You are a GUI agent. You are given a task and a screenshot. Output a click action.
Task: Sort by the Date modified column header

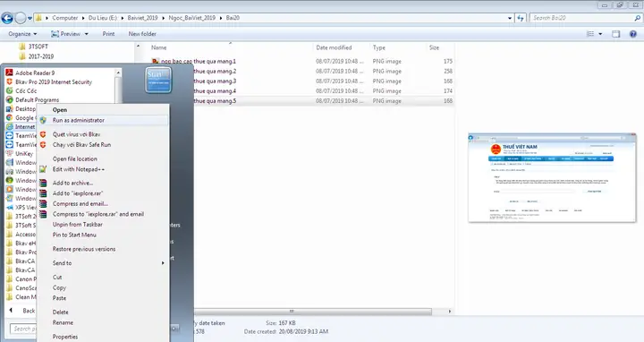pos(334,47)
